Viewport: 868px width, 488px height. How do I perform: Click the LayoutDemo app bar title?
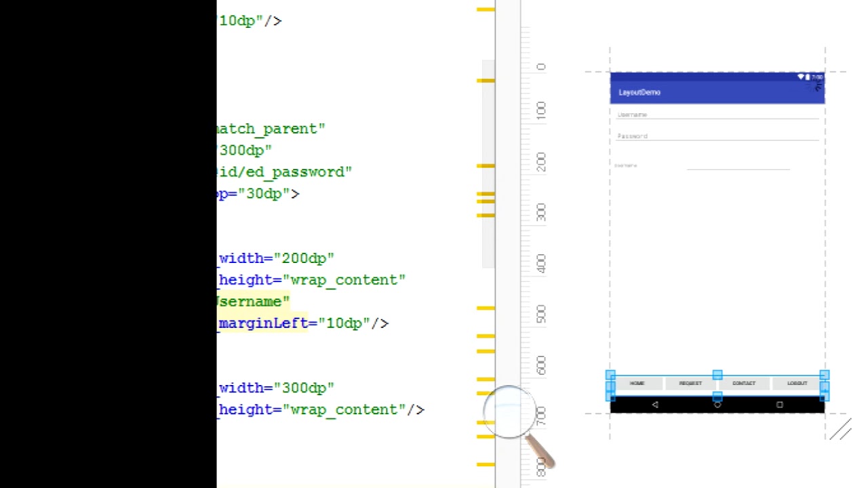[639, 92]
